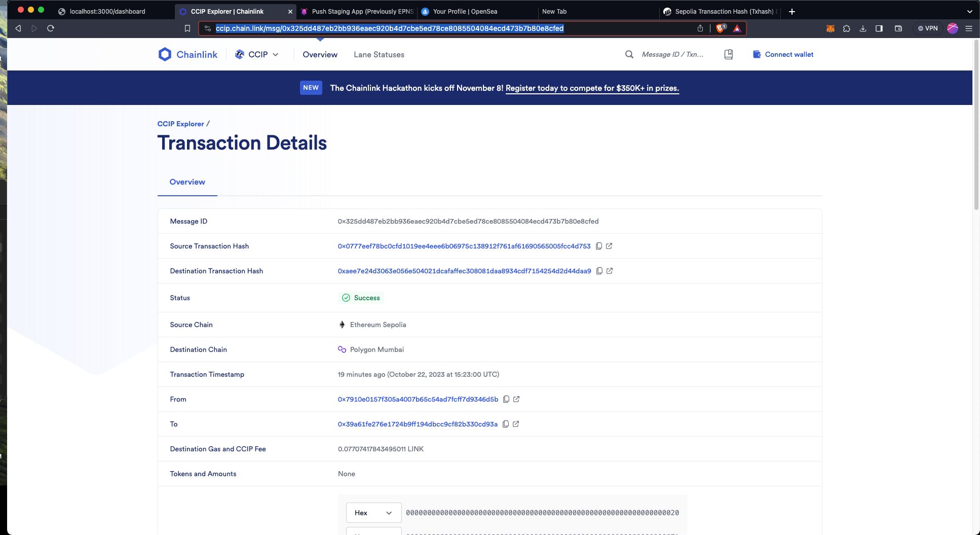This screenshot has height=535, width=980.
Task: Open Brave Shields lion icon
Action: pos(721,28)
